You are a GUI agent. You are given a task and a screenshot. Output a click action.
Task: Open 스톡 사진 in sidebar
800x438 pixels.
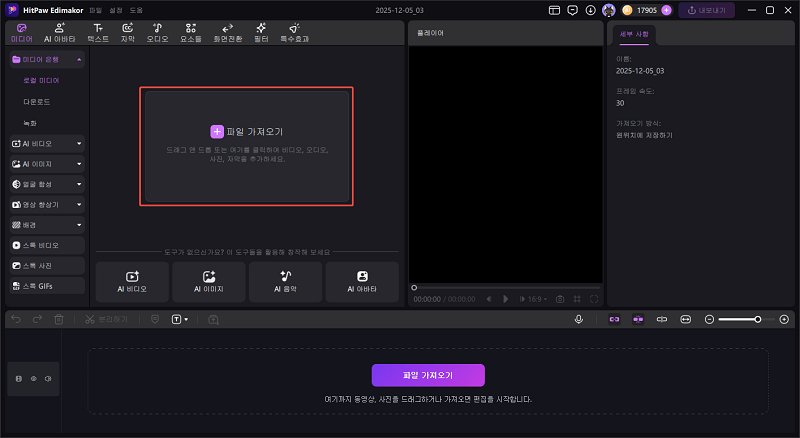tap(47, 266)
